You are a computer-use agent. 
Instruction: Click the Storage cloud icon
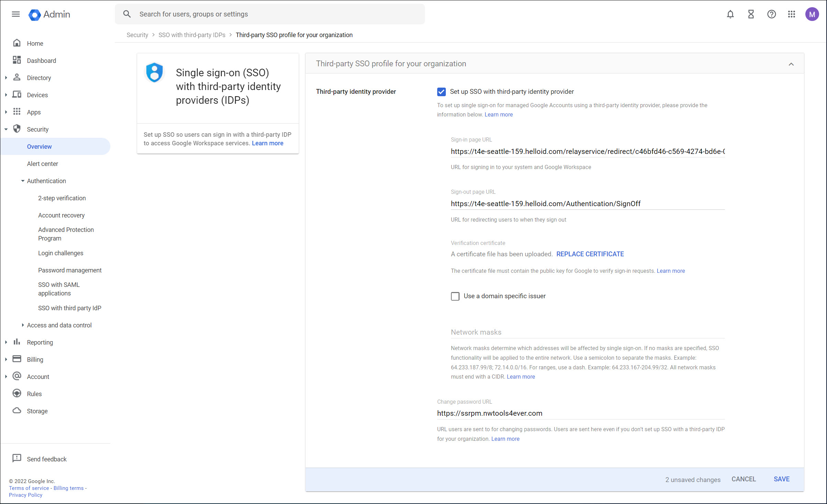[17, 411]
